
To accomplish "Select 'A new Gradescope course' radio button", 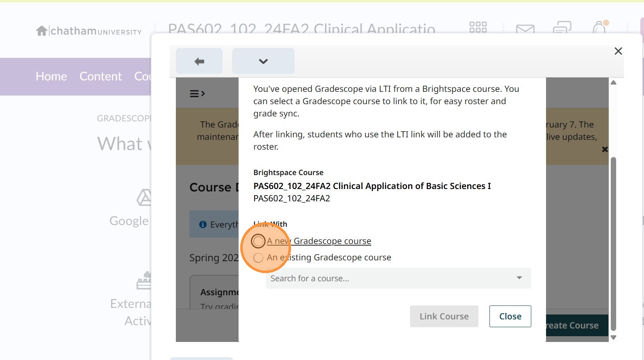I will click(258, 241).
